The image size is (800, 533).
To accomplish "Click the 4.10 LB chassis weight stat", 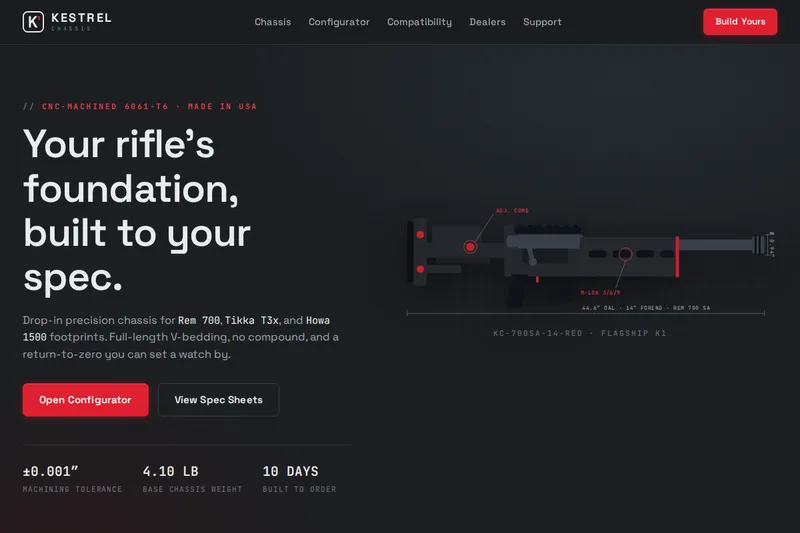I will [x=192, y=479].
